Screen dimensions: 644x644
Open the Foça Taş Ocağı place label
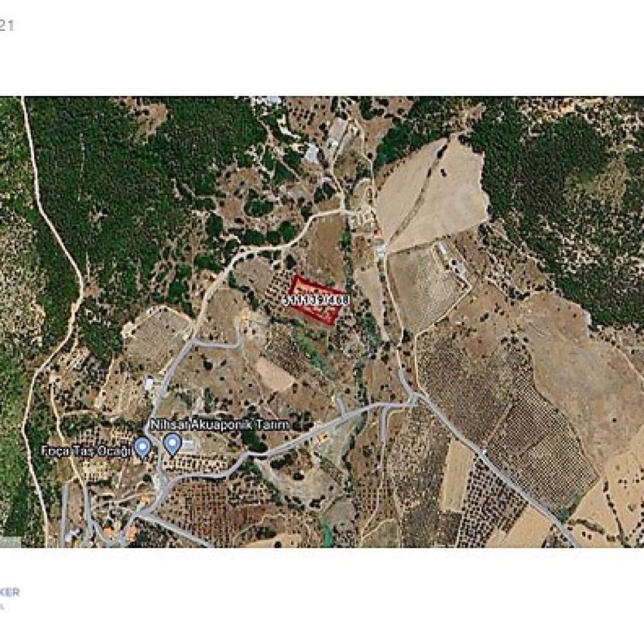coord(86,451)
